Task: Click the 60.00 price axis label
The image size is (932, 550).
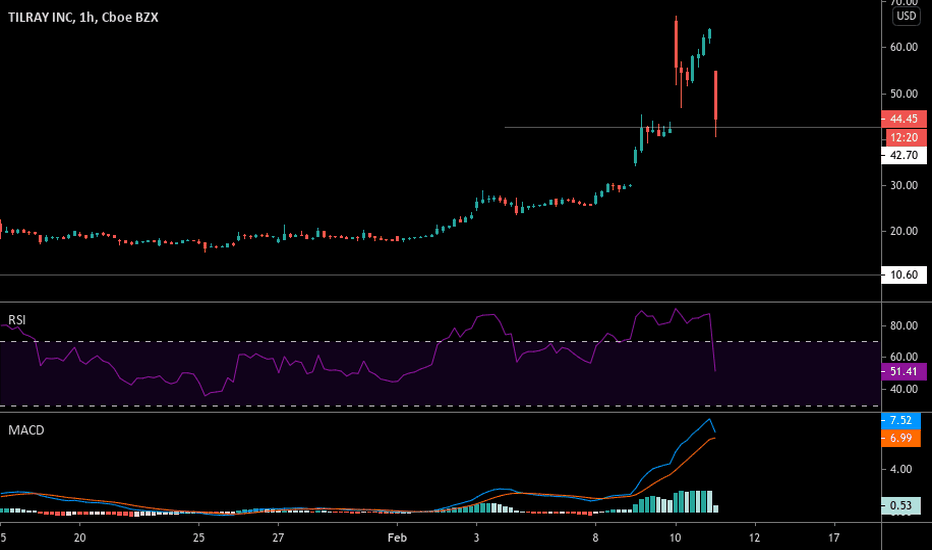Action: coord(903,47)
